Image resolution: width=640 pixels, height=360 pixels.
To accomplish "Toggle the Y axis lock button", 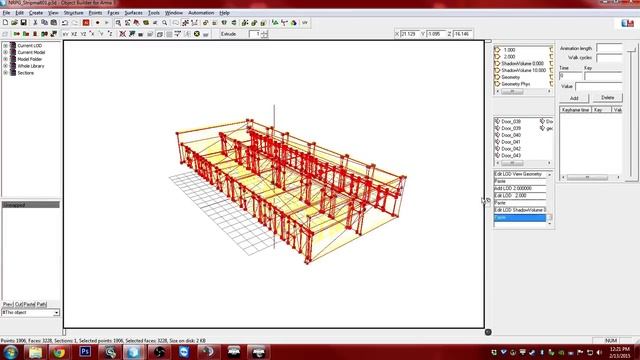I will [x=101, y=34].
